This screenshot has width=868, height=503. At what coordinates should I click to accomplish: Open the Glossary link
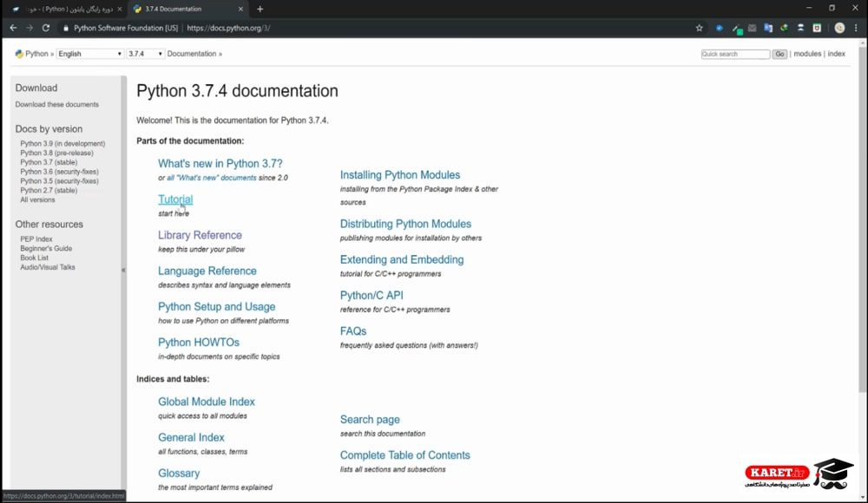click(179, 474)
